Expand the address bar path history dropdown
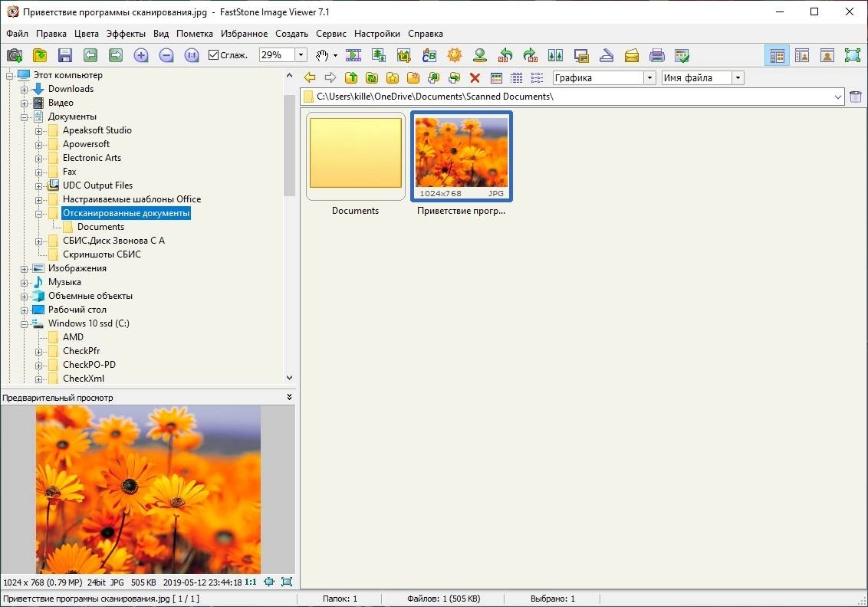The image size is (868, 607). pyautogui.click(x=837, y=97)
